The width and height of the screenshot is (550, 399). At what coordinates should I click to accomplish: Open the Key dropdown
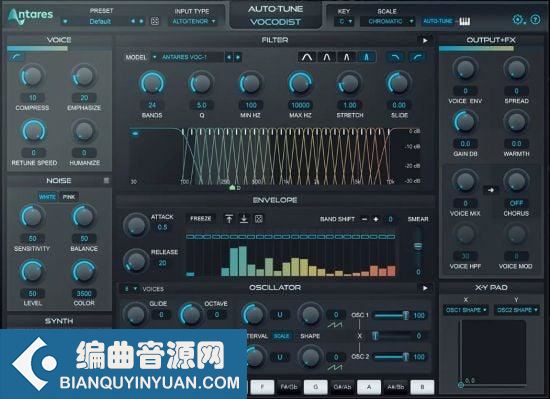[345, 21]
